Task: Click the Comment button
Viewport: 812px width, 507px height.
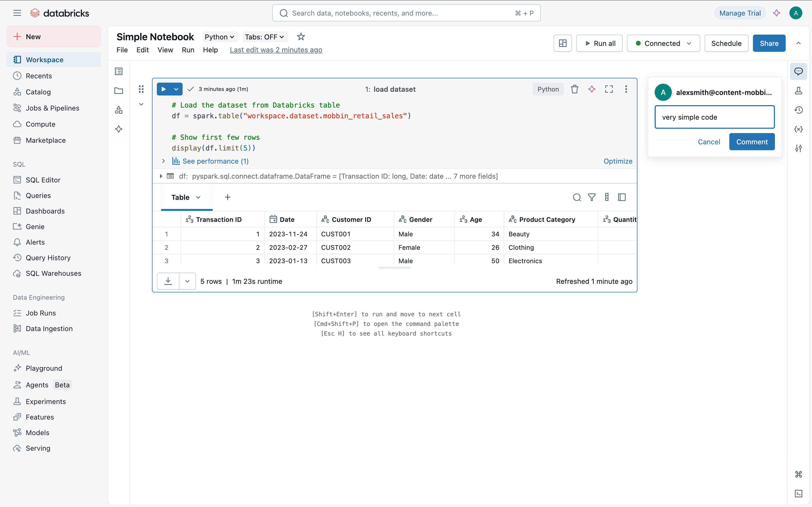Action: click(x=752, y=142)
